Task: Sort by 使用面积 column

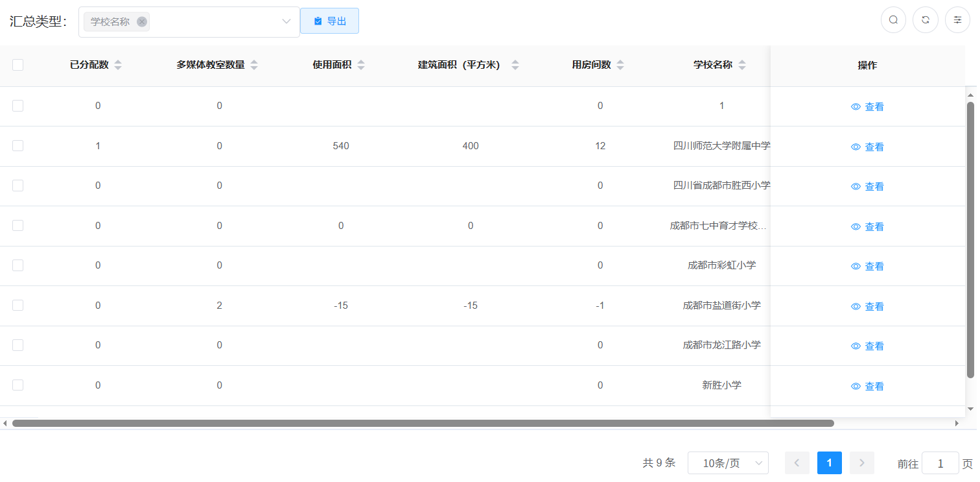Action: (x=361, y=65)
